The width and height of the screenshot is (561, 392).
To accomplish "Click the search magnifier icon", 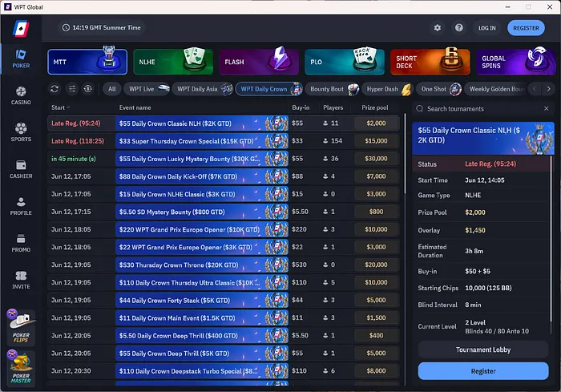I will tap(420, 108).
